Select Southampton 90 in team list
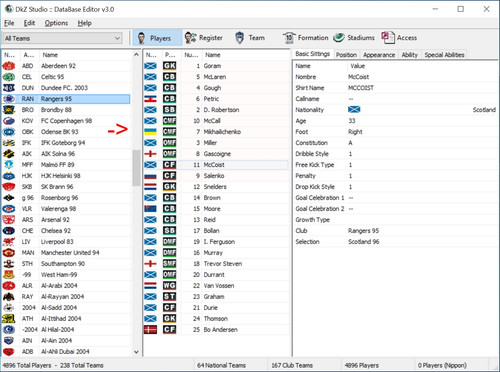Viewport: 500px width, 372px height. click(66, 264)
